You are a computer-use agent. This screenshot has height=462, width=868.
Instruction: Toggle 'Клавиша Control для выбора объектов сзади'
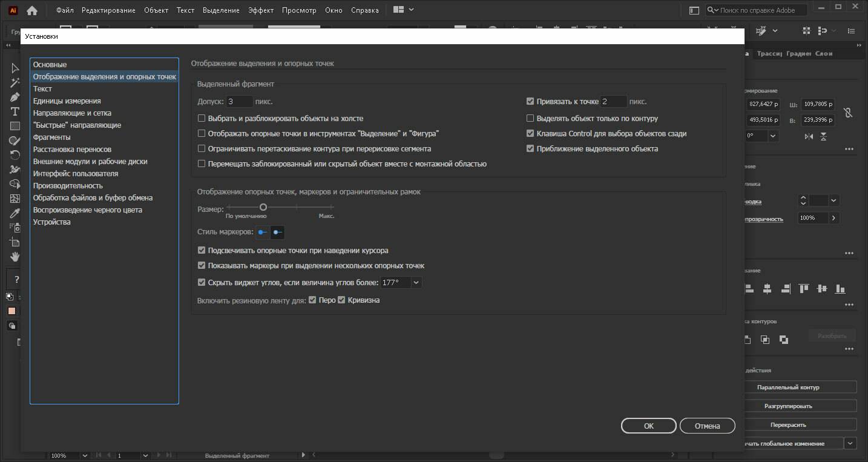530,134
